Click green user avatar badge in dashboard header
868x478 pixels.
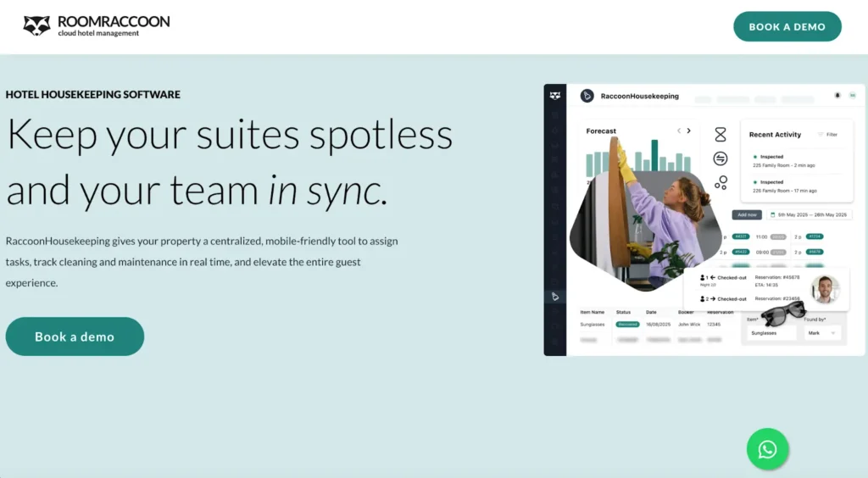tap(853, 95)
